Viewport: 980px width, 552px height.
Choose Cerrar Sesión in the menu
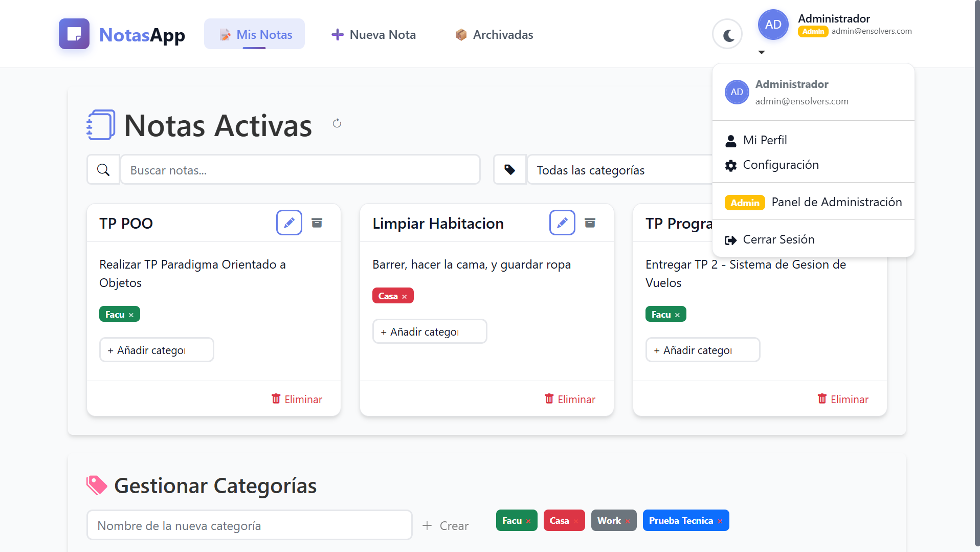coord(778,239)
